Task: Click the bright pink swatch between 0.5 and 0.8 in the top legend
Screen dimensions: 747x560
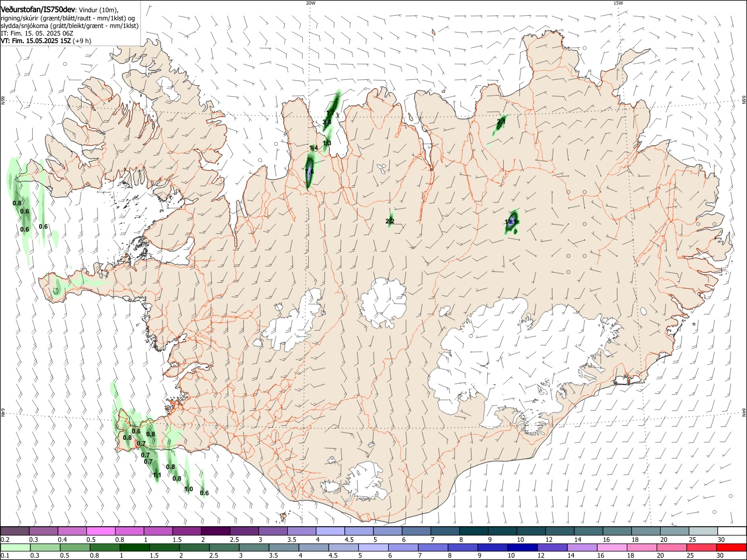Action: (x=101, y=531)
